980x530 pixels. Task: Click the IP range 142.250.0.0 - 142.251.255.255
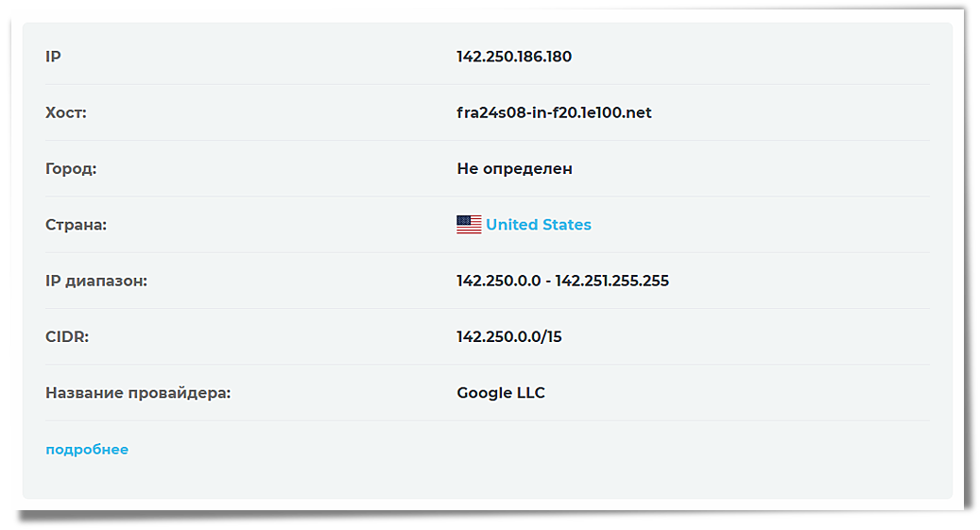[x=563, y=281]
